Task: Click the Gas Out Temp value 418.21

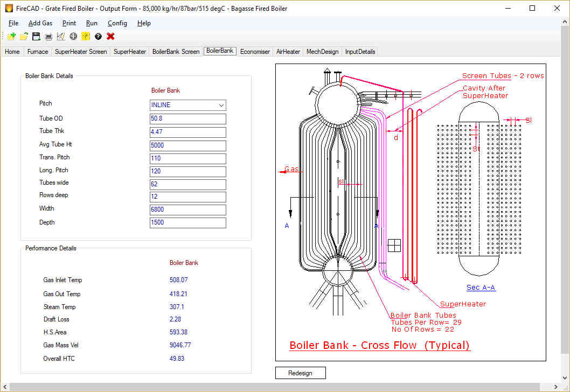Action: click(178, 294)
